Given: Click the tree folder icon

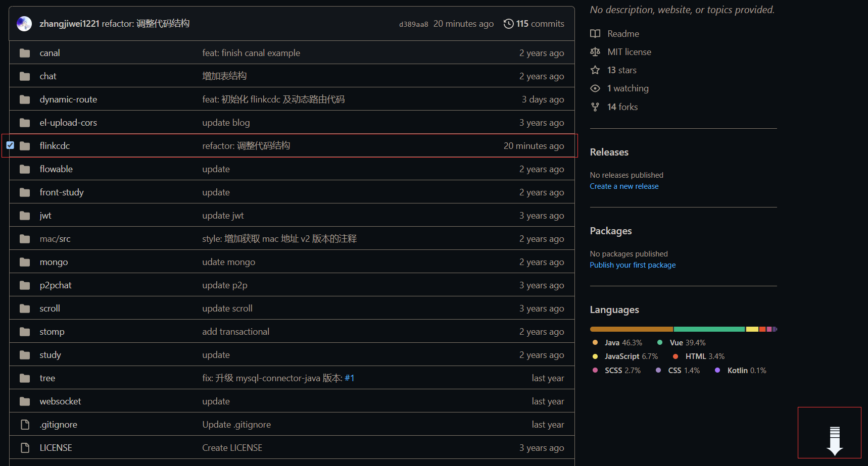Looking at the screenshot, I should click(x=25, y=378).
